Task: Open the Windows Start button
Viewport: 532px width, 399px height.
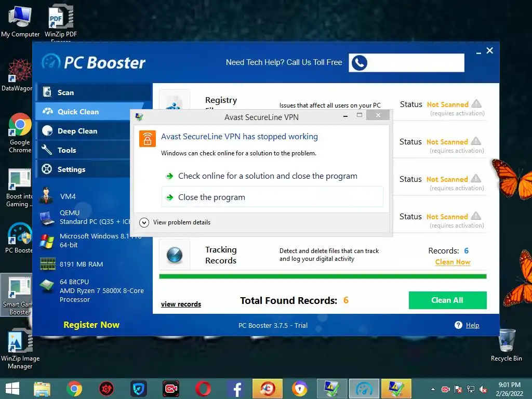Action: click(x=12, y=389)
